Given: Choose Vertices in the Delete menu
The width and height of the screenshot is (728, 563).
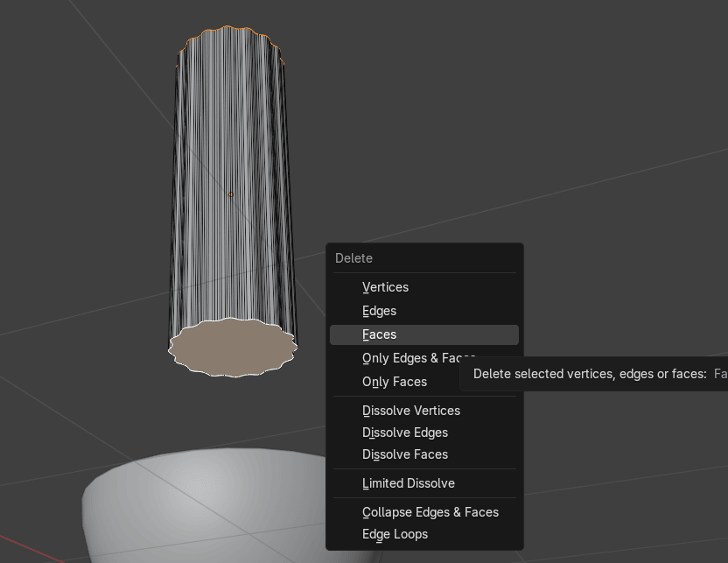Looking at the screenshot, I should (x=385, y=287).
